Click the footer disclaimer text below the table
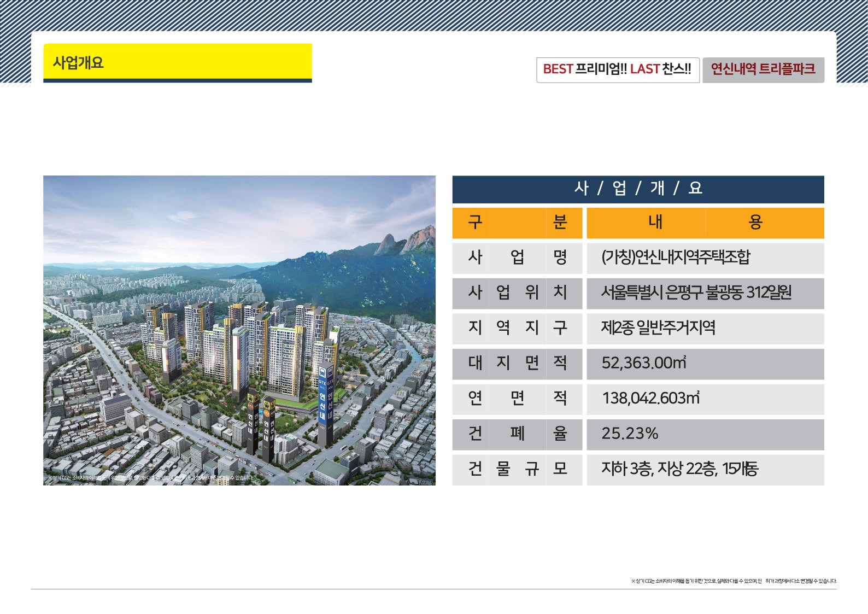 coord(733,581)
